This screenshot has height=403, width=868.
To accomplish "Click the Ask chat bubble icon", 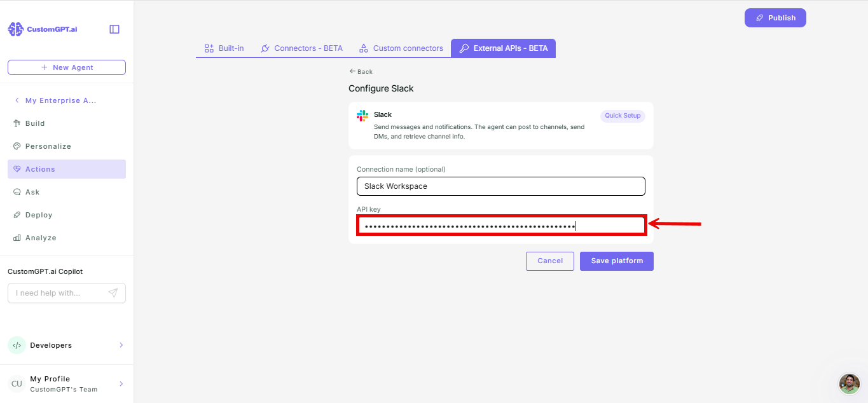I will (x=17, y=192).
